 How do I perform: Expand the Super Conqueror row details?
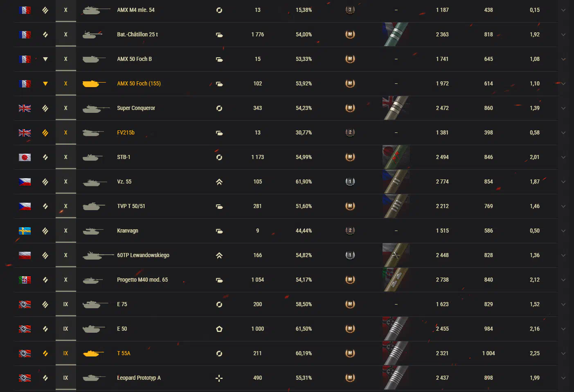(x=563, y=108)
